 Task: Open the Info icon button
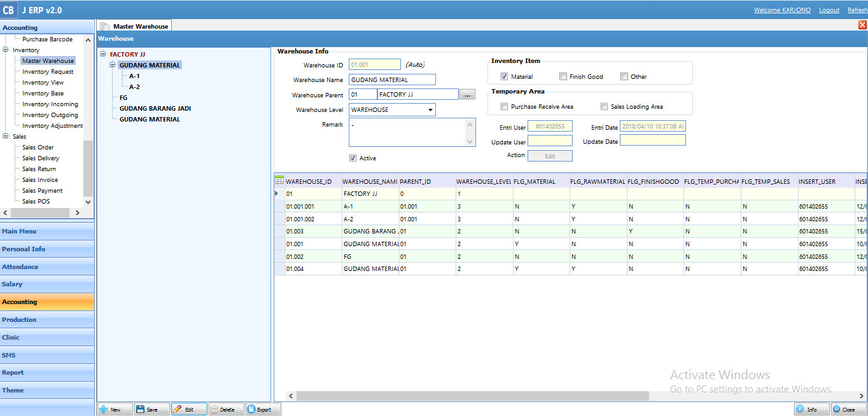coord(800,410)
